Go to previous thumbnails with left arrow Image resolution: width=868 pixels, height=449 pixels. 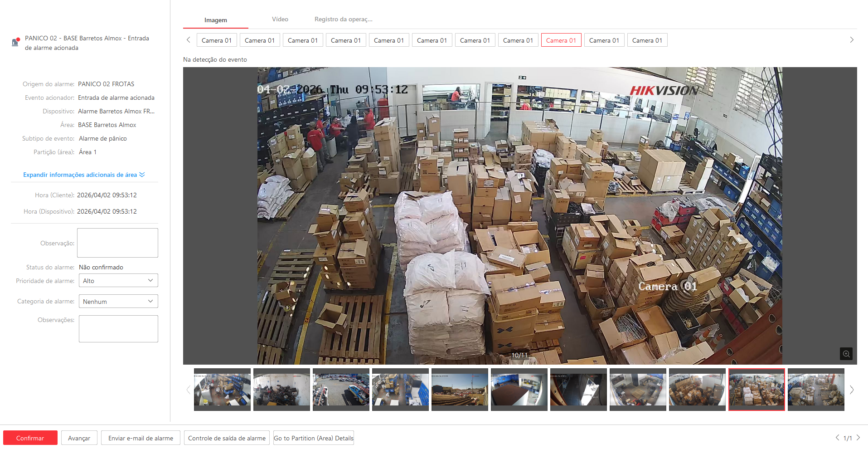tap(188, 390)
